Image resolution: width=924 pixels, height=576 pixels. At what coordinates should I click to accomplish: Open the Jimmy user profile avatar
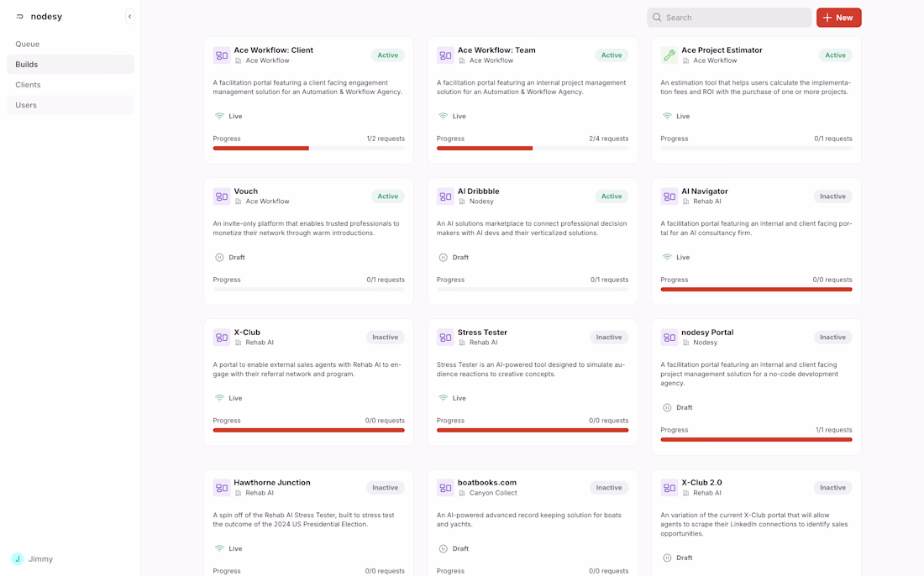tap(18, 559)
